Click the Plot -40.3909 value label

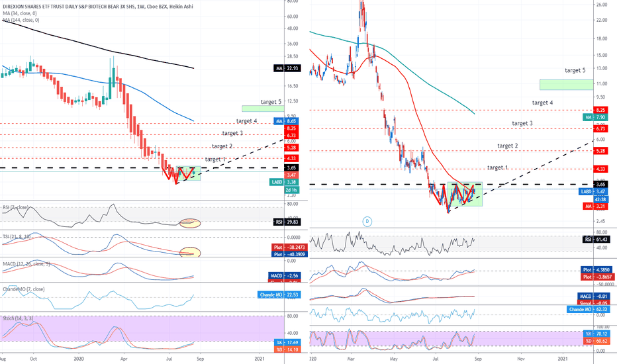tap(289, 255)
